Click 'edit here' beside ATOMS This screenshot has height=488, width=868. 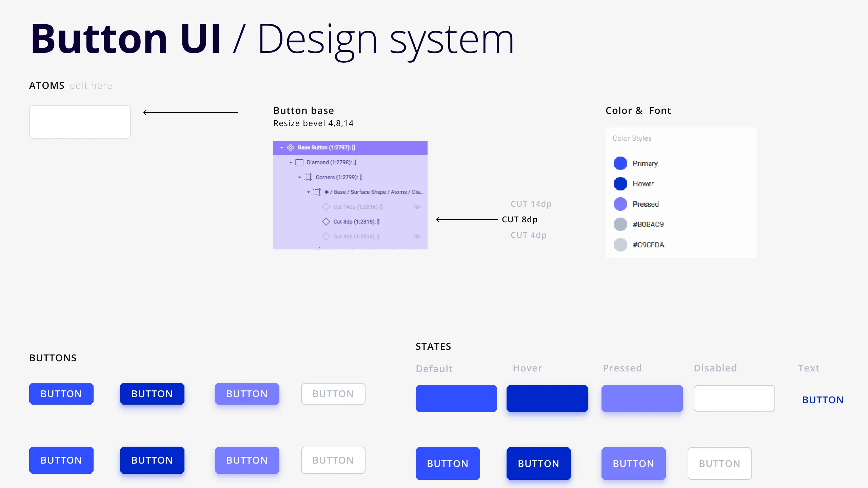click(91, 85)
